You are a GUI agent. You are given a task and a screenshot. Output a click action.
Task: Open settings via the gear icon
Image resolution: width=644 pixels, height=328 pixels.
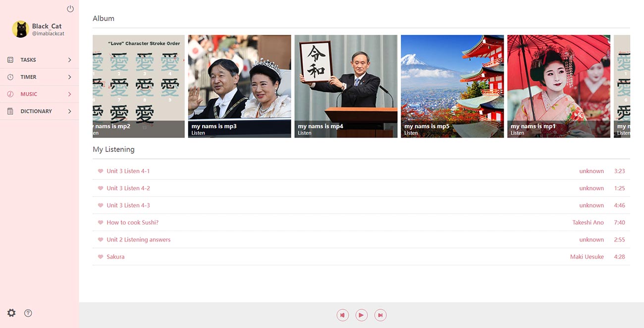click(x=11, y=313)
